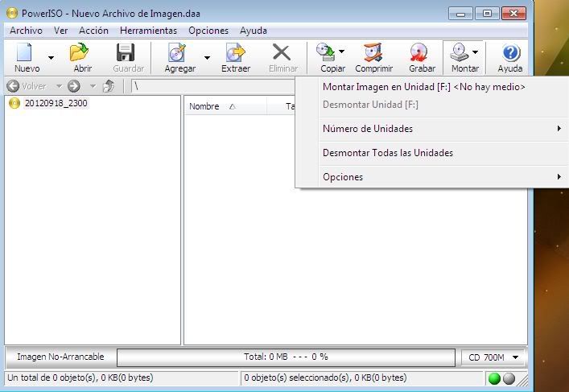Click the Copiar disc copy icon
Image resolution: width=569 pixels, height=392 pixels.
[325, 52]
